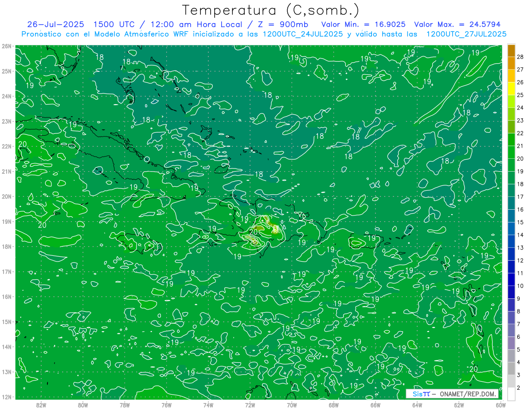Pick the blue colorbar segment between 14 and 15
Screen dimensions: 532x411
pos(511,228)
